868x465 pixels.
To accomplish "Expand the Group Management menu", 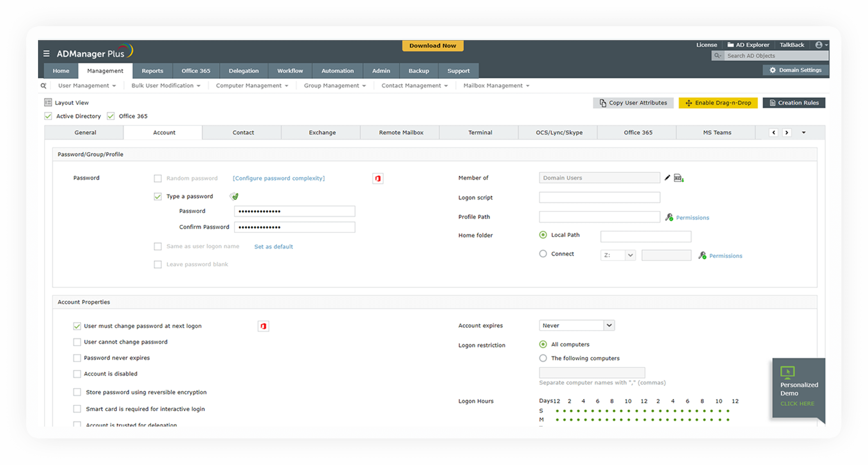I will (x=335, y=86).
